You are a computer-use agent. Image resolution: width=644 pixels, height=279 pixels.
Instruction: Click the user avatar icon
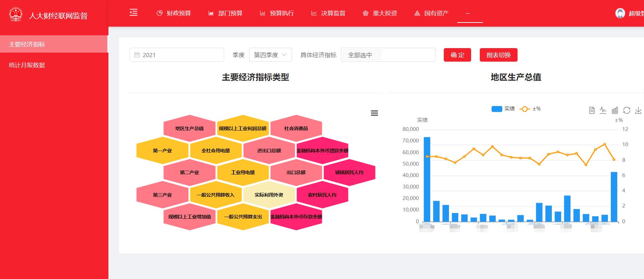pyautogui.click(x=620, y=13)
